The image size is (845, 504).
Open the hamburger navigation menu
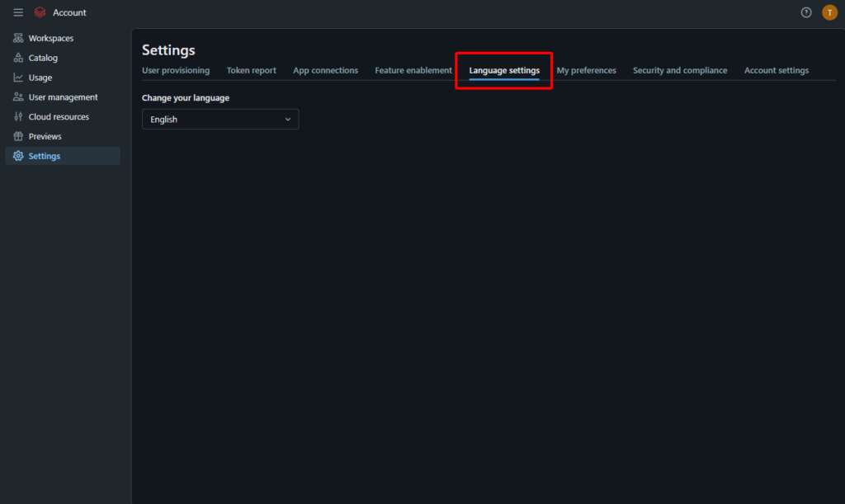click(18, 12)
